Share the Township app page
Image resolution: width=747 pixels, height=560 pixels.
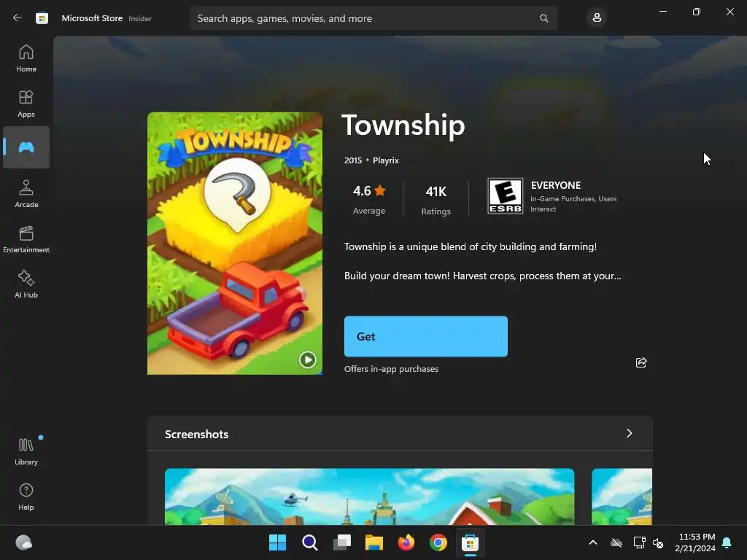coord(641,362)
